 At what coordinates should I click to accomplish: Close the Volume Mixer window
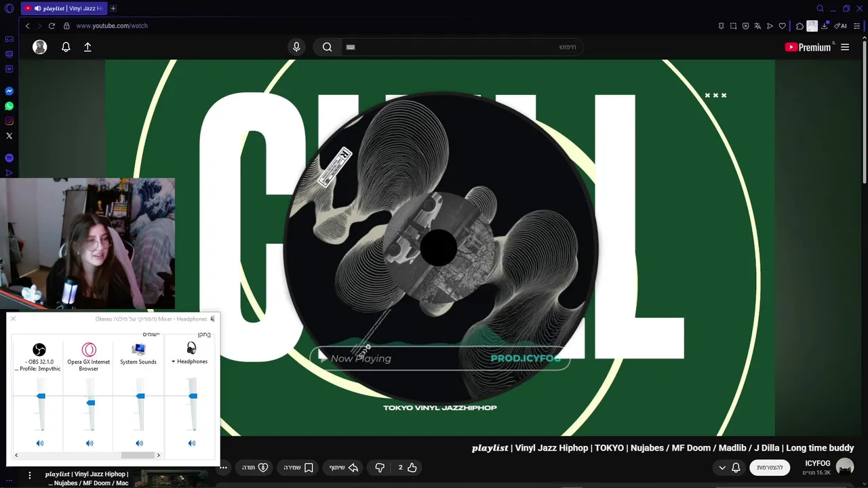(x=13, y=319)
